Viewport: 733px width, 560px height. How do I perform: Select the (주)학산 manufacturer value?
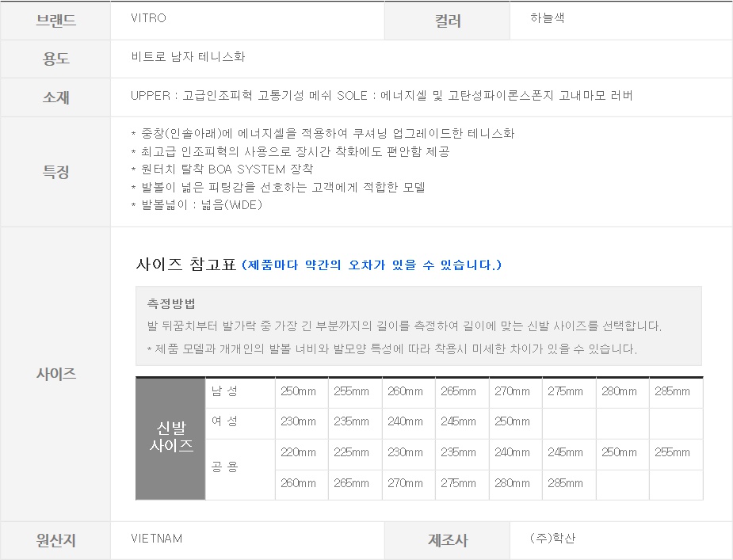coord(552,539)
